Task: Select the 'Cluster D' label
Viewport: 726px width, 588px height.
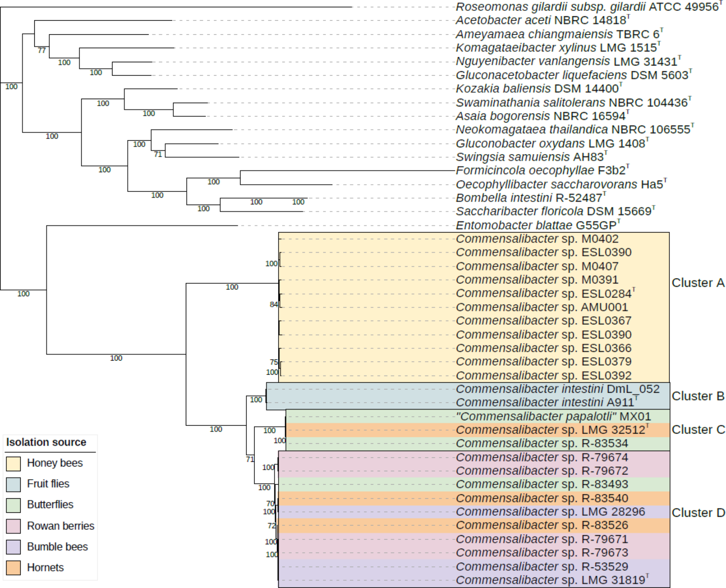Action: click(698, 513)
